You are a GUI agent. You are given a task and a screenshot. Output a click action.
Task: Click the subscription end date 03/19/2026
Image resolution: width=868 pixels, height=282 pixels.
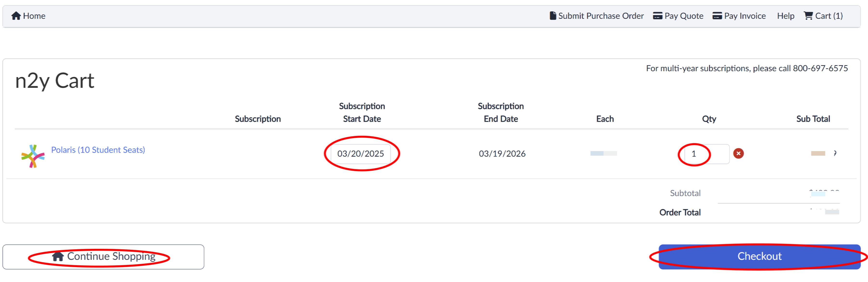tap(502, 154)
